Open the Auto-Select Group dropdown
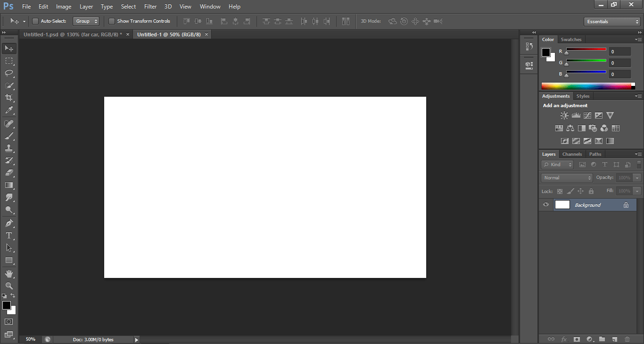Image resolution: width=644 pixels, height=344 pixels. point(86,21)
